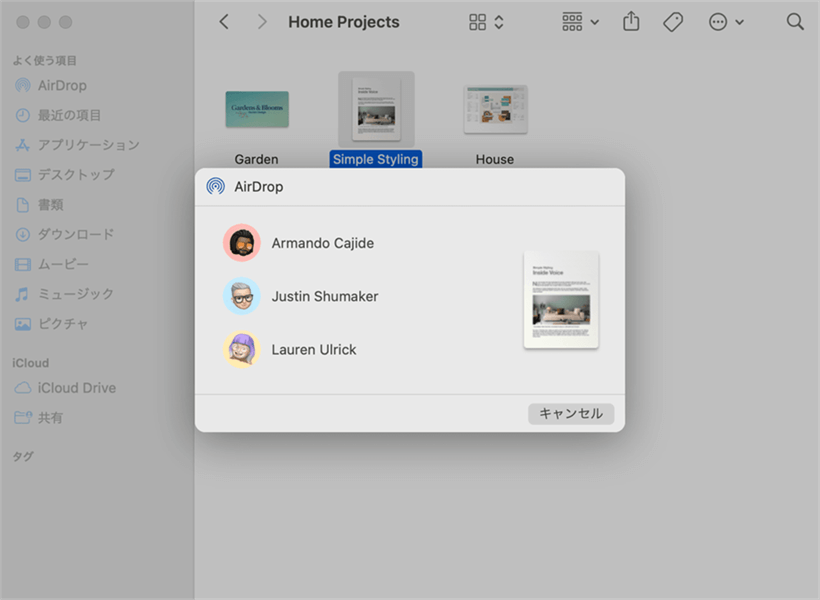820x600 pixels.
Task: Click the Share icon in toolbar
Action: [631, 22]
